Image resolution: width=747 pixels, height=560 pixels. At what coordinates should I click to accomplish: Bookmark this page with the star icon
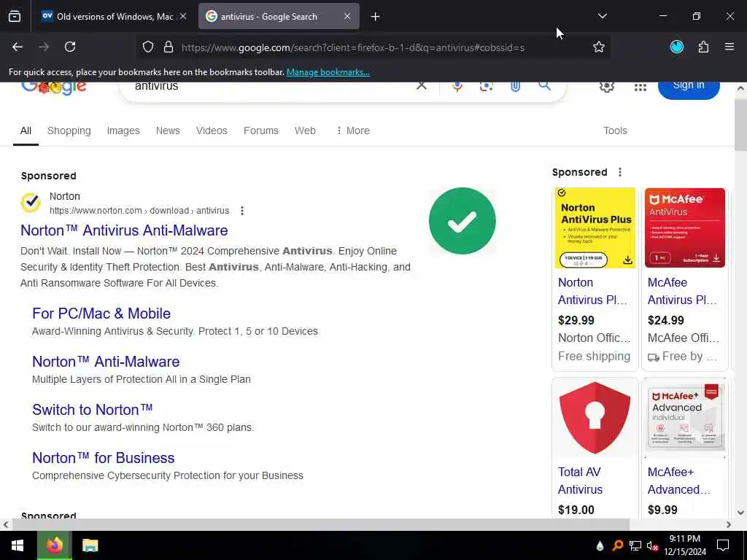(599, 47)
